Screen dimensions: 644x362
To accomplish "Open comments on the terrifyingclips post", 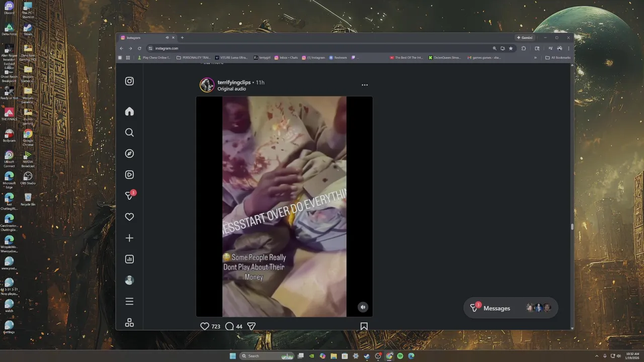I will coord(229,326).
